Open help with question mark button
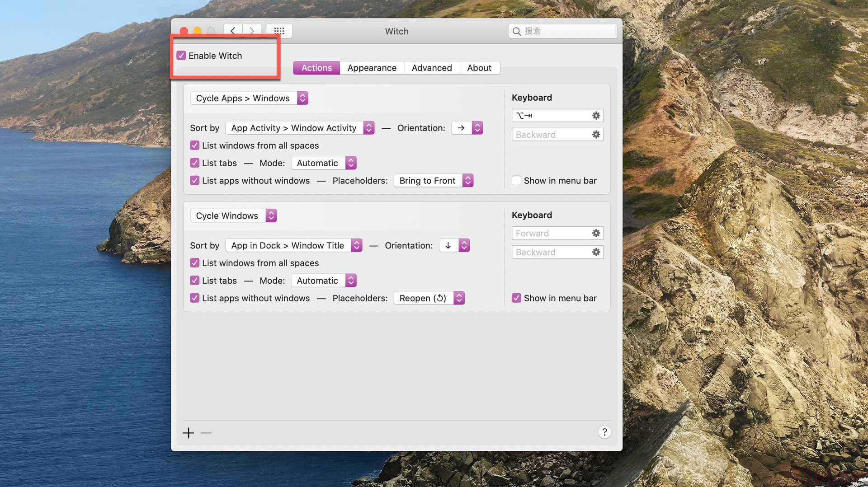This screenshot has width=868, height=487. click(604, 432)
